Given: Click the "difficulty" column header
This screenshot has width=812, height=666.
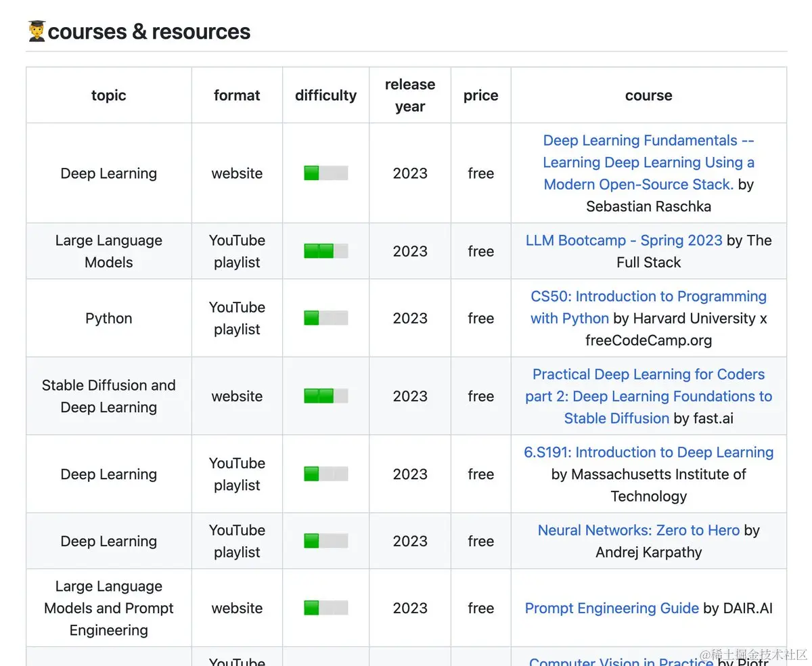Looking at the screenshot, I should pos(325,95).
